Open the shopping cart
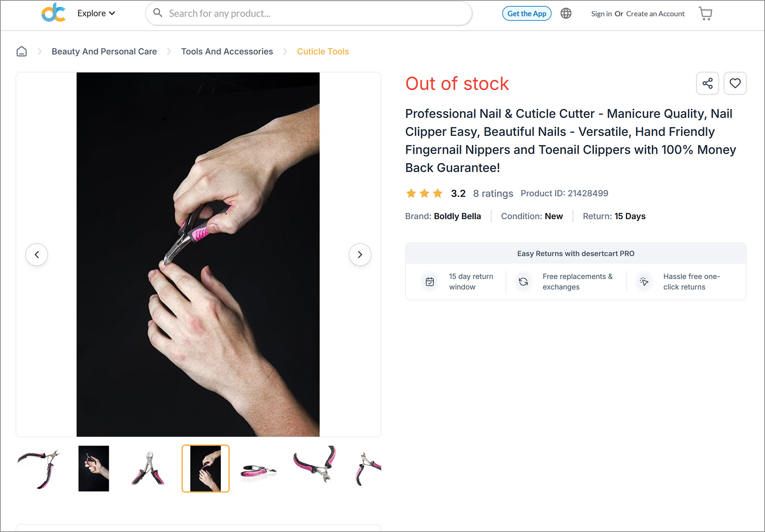The image size is (765, 532). point(705,14)
